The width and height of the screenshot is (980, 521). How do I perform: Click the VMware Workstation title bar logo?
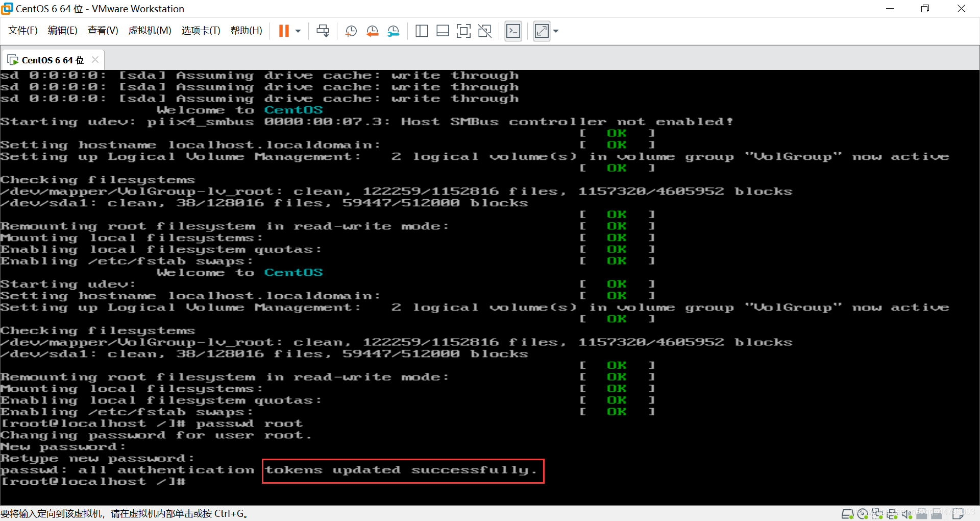7,9
